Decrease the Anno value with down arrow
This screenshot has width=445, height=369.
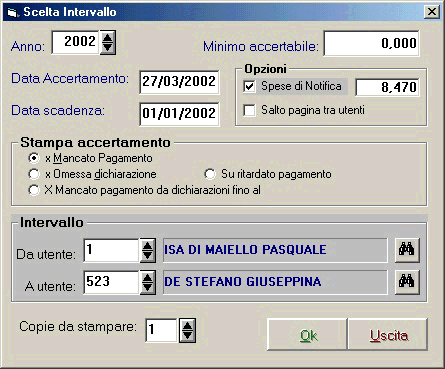click(x=107, y=48)
